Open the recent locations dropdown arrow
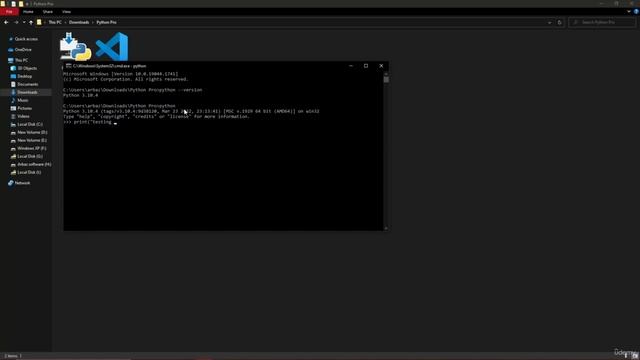Viewport: 640px width, 360px height. point(24,22)
